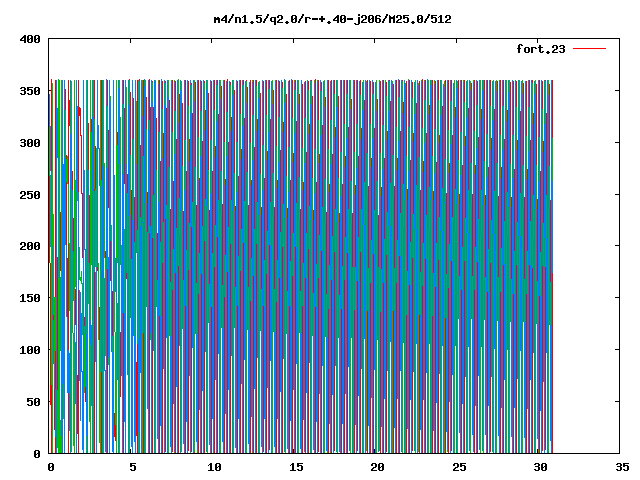
Task: Click the plot title m4/n1.5/q2.0/r-+.40-j206/M25.0/512
Action: click(x=333, y=19)
